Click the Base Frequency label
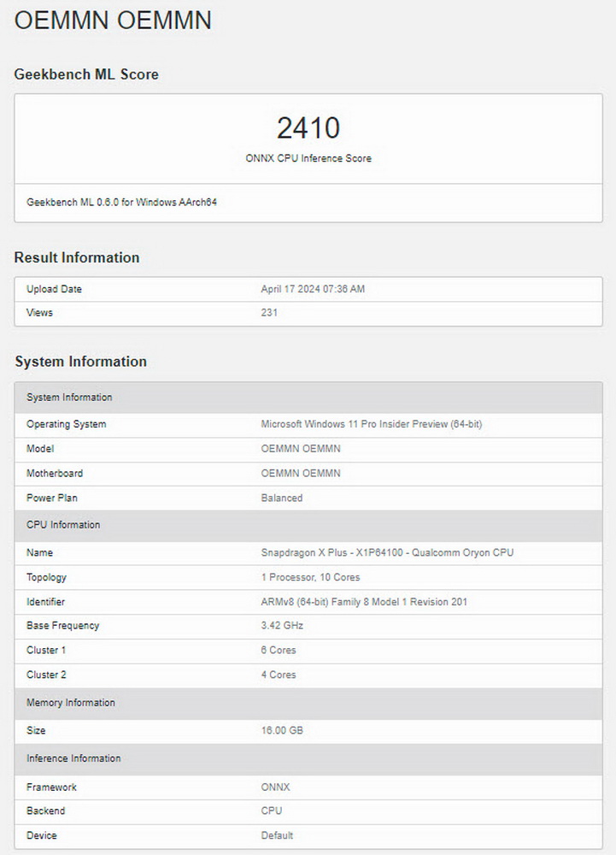The width and height of the screenshot is (616, 855). tap(62, 626)
